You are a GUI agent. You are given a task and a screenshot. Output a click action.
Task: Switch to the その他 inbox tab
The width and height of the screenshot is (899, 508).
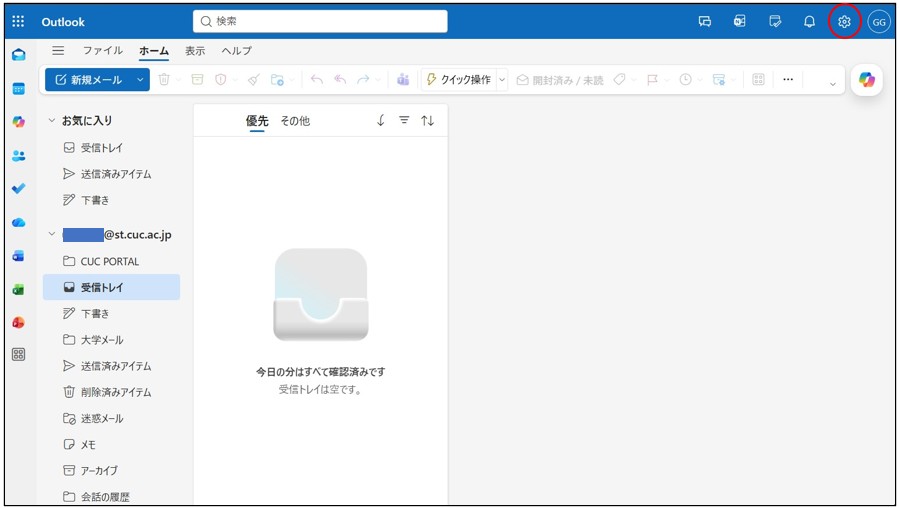tap(294, 121)
